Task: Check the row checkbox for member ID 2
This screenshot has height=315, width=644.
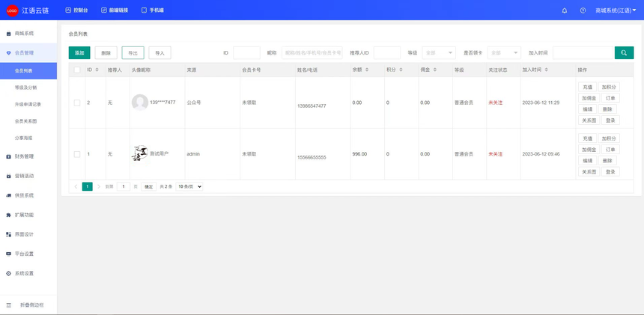Action: 77,103
